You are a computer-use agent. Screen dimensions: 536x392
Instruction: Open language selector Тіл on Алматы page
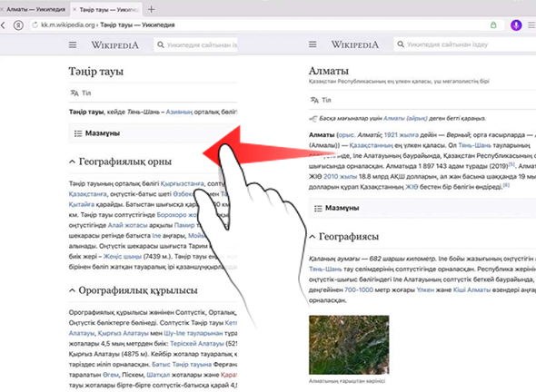click(321, 100)
